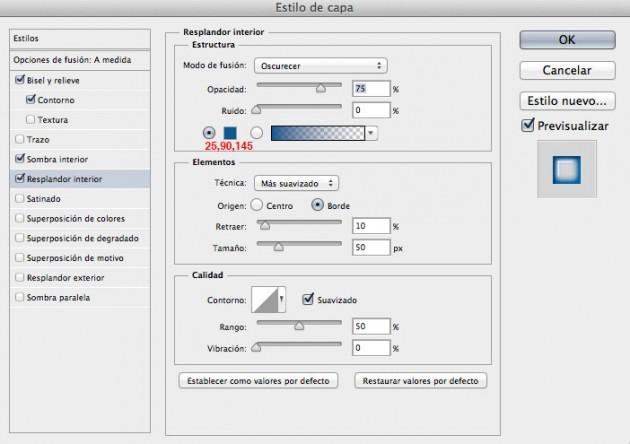
Task: Open the Sombra paralela settings entry
Action: point(58,298)
